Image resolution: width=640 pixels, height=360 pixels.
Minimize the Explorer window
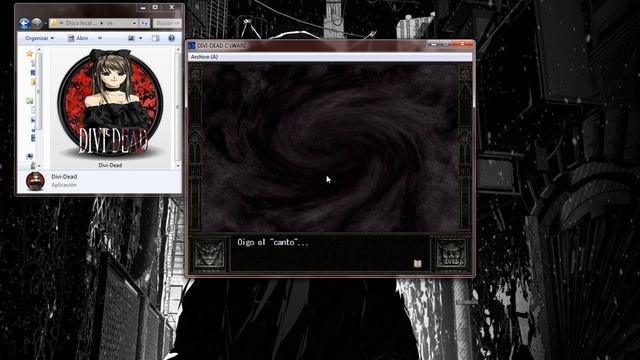click(143, 7)
